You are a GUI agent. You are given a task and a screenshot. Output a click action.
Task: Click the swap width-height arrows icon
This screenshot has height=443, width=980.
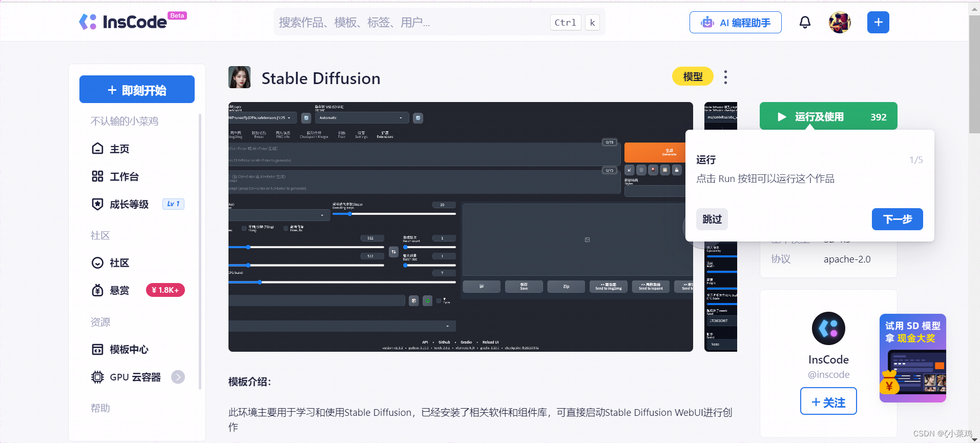click(393, 252)
